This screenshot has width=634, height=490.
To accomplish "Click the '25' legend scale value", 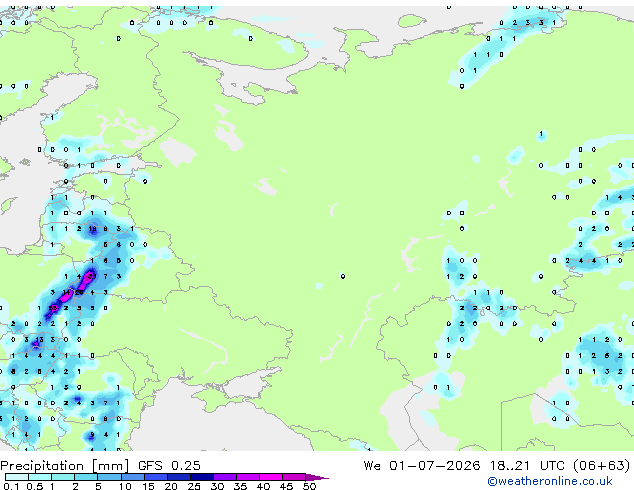I will coord(194,486).
